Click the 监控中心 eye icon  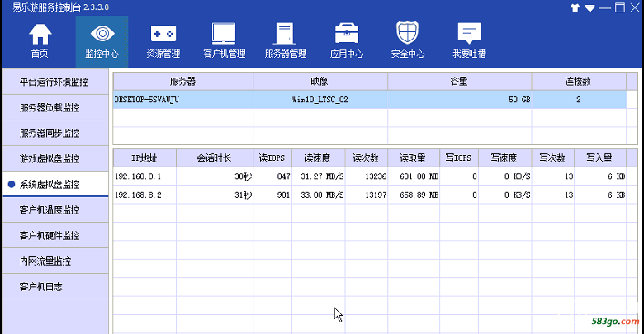coord(102,35)
